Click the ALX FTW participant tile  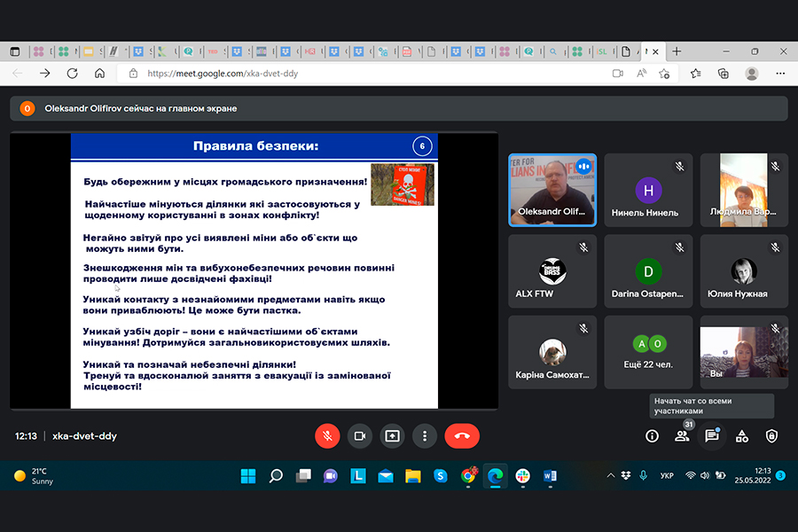click(552, 270)
